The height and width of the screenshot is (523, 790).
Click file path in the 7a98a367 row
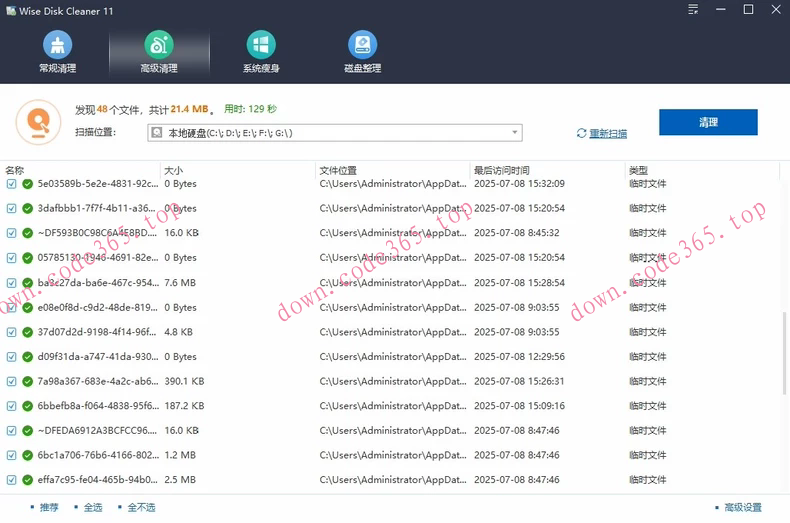(x=393, y=381)
